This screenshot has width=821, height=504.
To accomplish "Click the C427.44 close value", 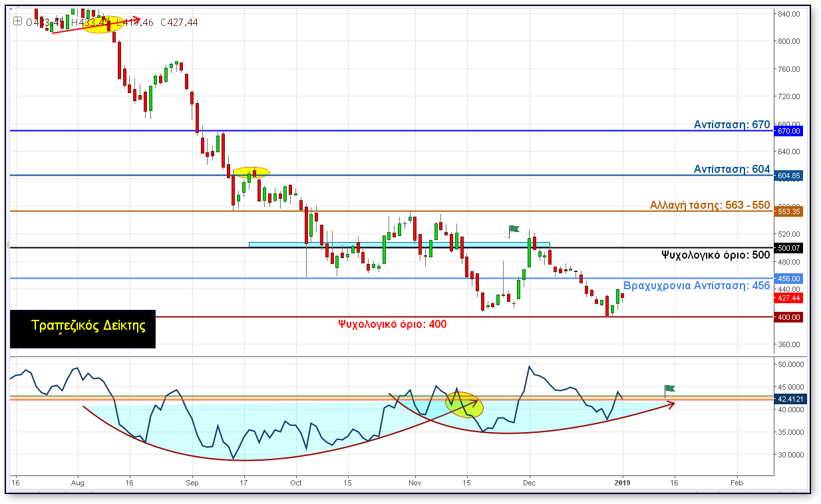I will (178, 22).
